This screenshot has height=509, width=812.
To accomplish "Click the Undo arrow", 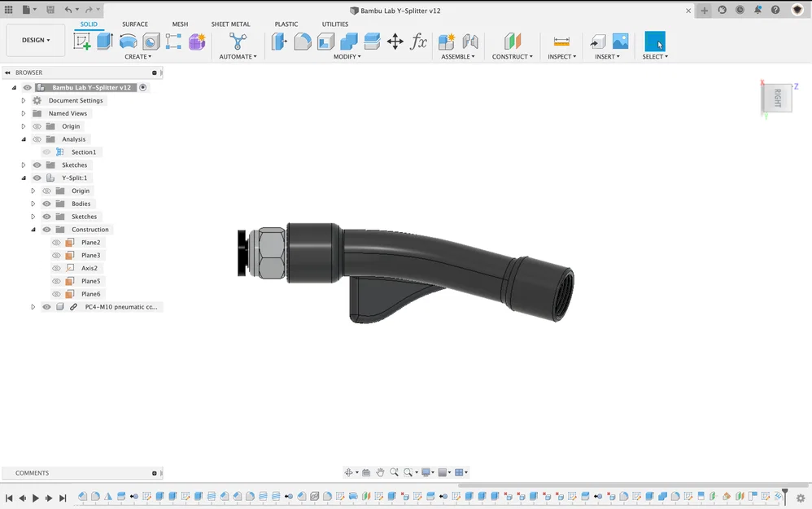I will tap(68, 10).
